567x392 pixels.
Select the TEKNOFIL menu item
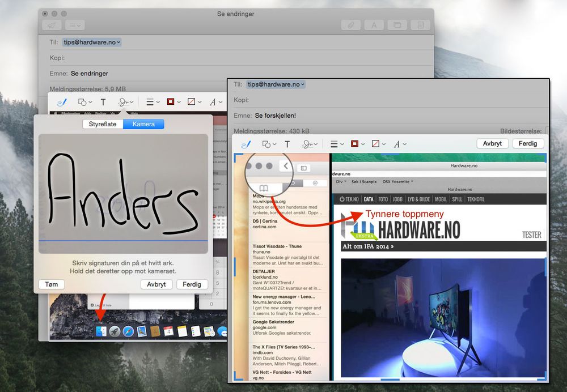tap(476, 199)
